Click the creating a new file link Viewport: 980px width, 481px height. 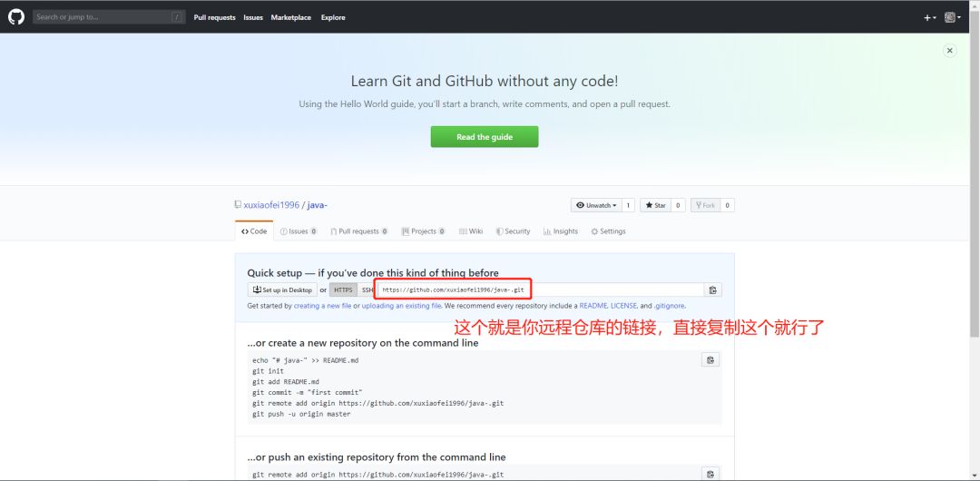(x=322, y=306)
